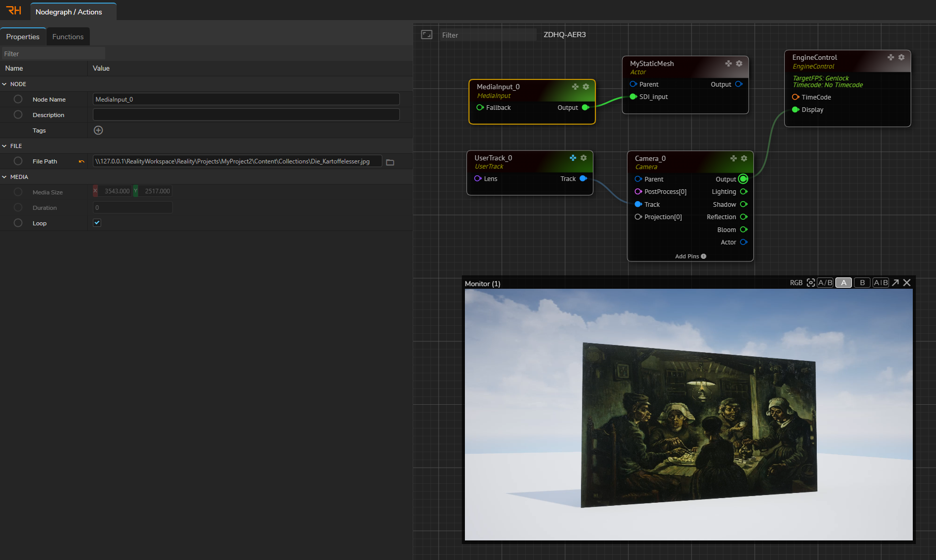Open settings gear on EngineControl node
Viewport: 936px width, 560px height.
pos(901,57)
